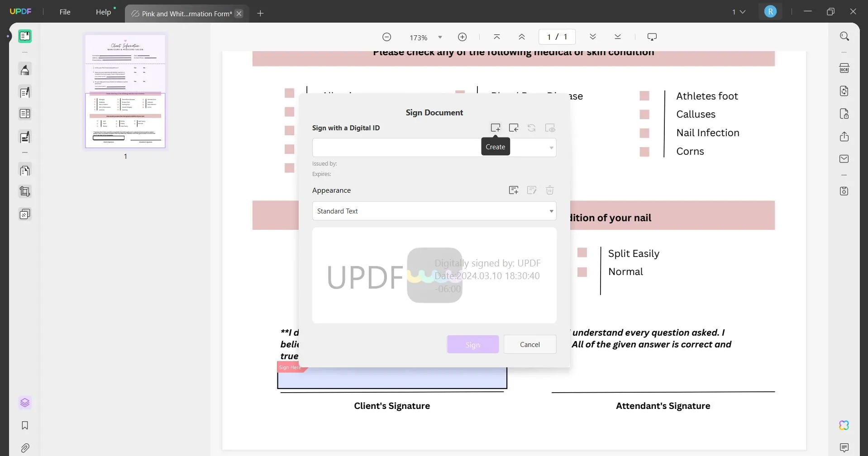
Task: Select the Comment highlighter tool icon
Action: [x=25, y=70]
